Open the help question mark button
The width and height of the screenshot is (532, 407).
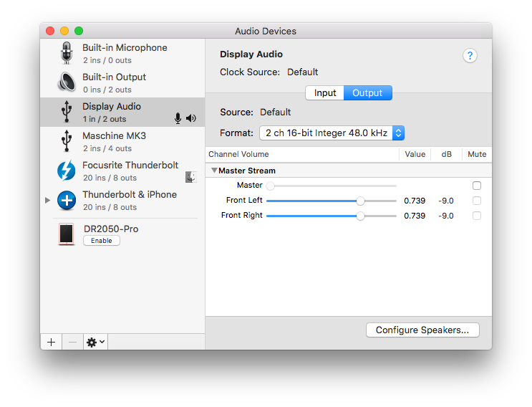(x=470, y=56)
